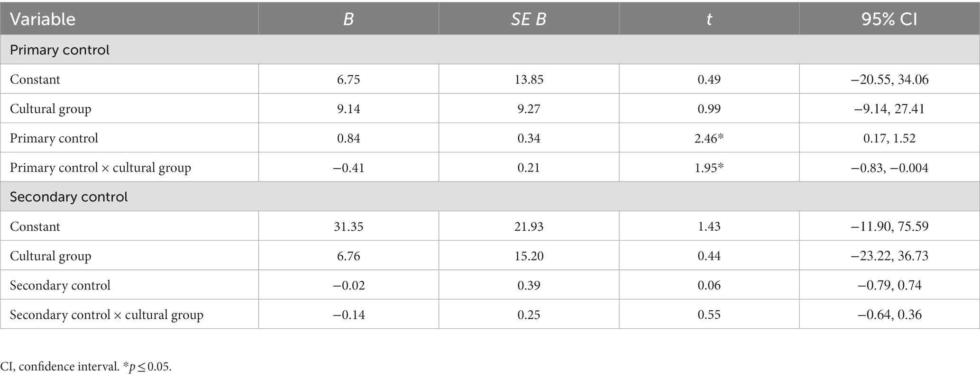Click the gray 'Secondary control' section heading
This screenshot has height=378, width=980.
69,197
